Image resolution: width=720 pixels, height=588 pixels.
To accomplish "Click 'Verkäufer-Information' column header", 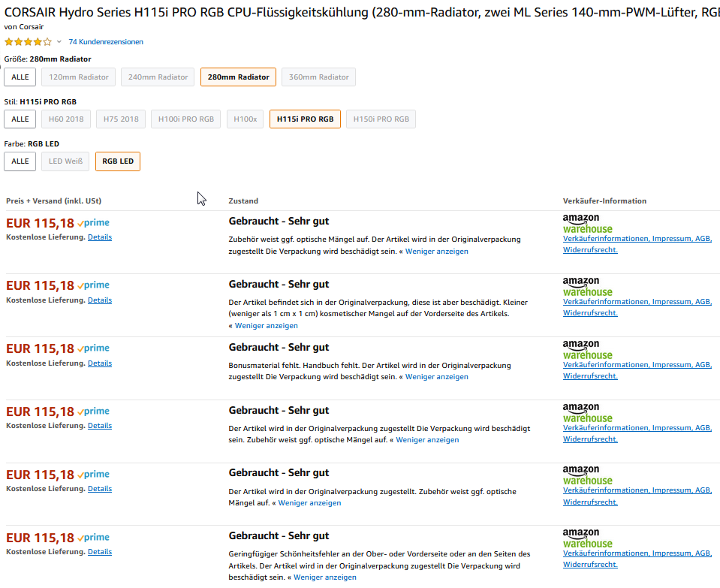I will click(604, 201).
